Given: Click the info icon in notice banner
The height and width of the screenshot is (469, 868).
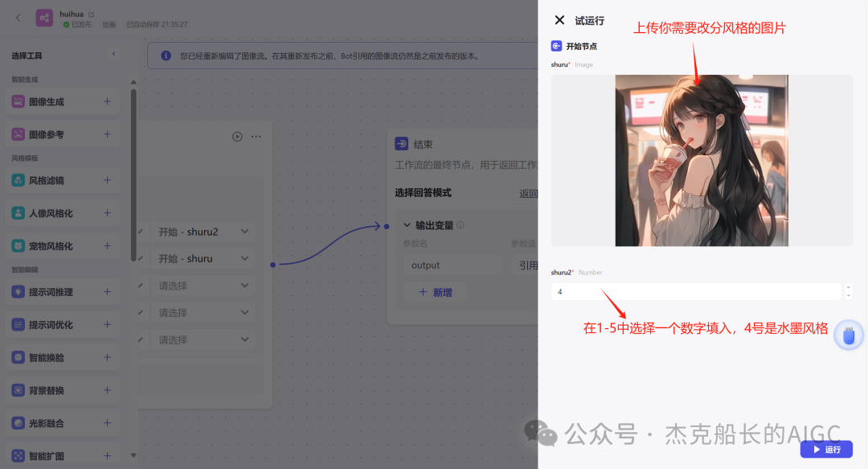Looking at the screenshot, I should pos(166,56).
